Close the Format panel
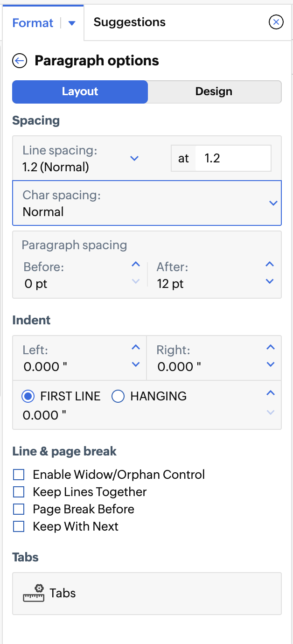 pyautogui.click(x=276, y=22)
